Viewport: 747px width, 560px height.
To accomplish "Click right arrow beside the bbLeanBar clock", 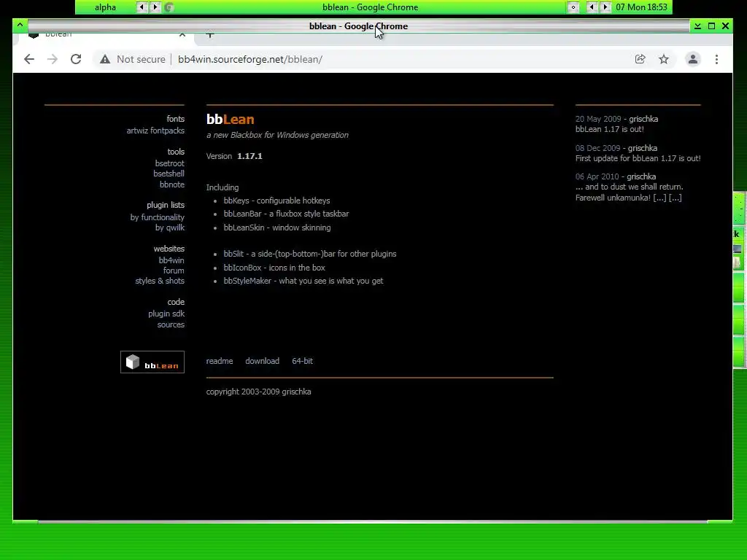I will tap(605, 7).
